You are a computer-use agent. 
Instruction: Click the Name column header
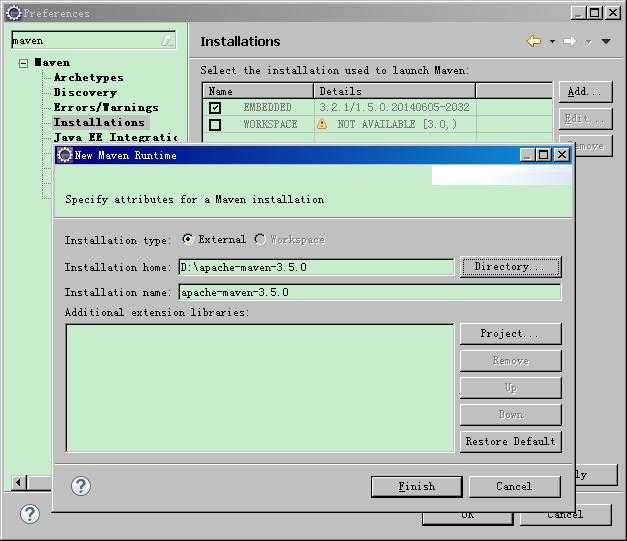pyautogui.click(x=258, y=91)
